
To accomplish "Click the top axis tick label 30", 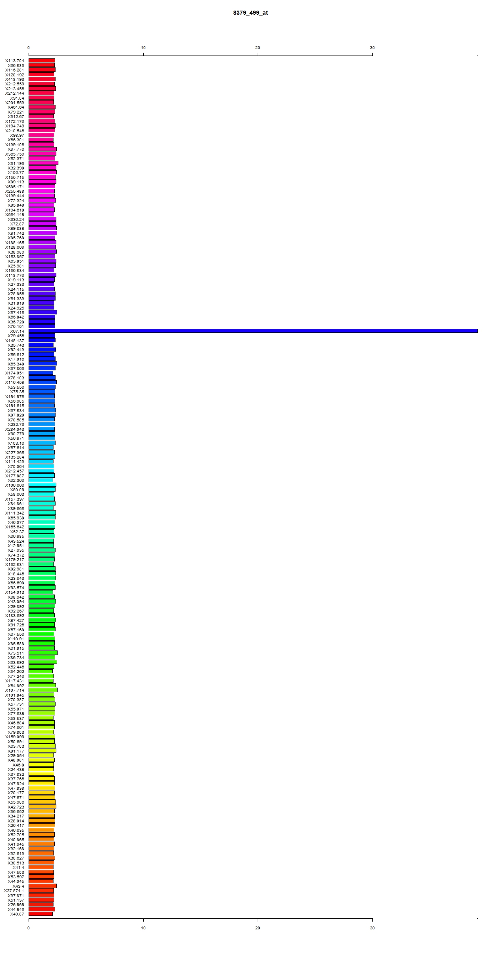I will click(372, 48).
